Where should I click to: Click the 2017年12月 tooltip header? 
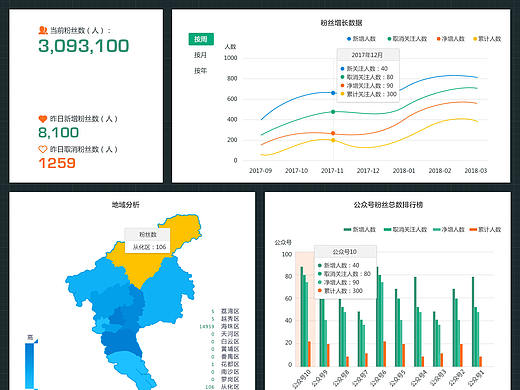coord(368,55)
